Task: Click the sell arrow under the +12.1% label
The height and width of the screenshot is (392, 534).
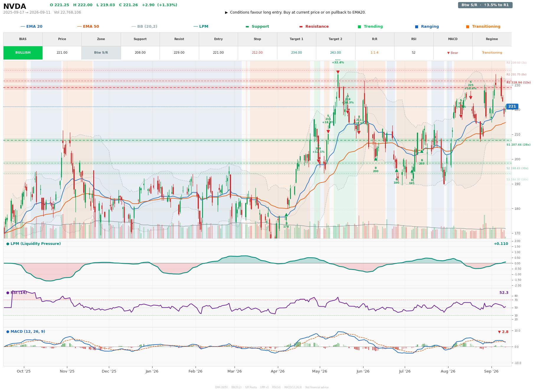Action: coord(318,162)
